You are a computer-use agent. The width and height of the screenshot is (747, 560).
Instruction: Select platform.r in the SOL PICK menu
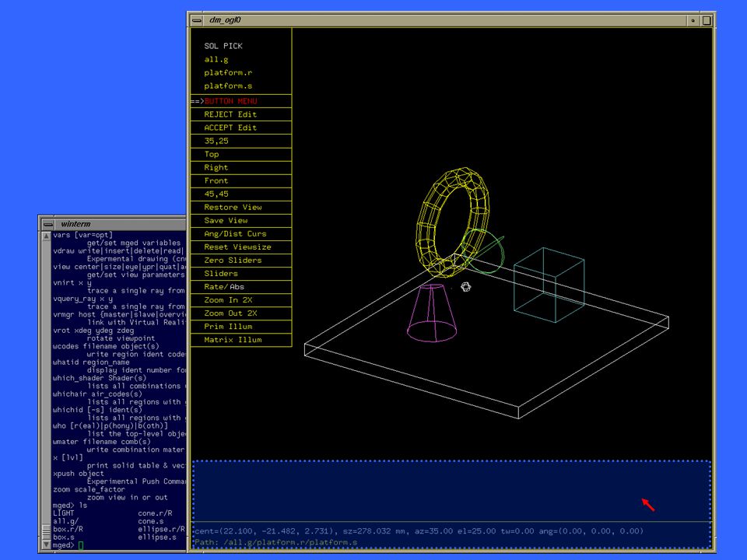pos(228,73)
